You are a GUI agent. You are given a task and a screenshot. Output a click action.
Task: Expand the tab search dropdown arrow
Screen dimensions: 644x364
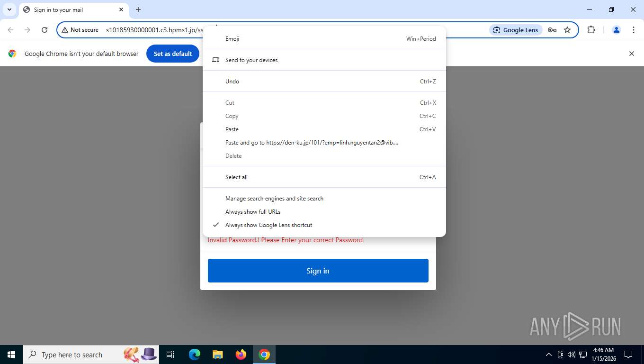(9, 9)
